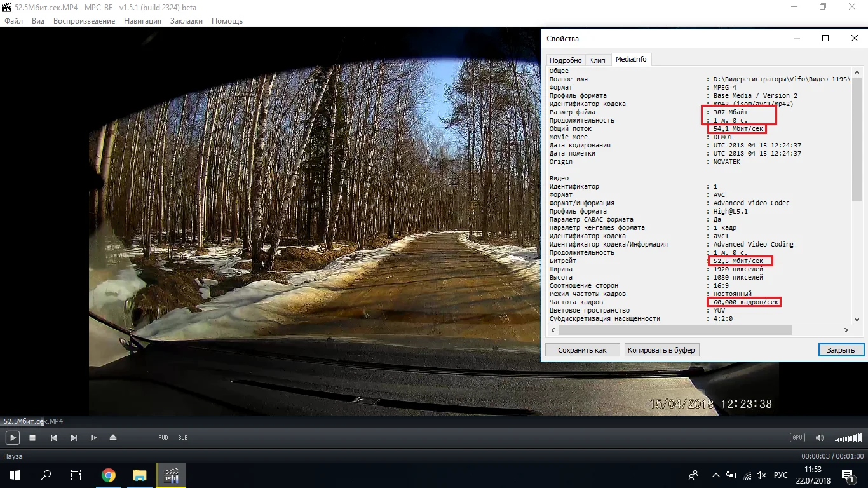This screenshot has width=868, height=488.
Task: Click the Stop playback icon
Action: point(33,438)
